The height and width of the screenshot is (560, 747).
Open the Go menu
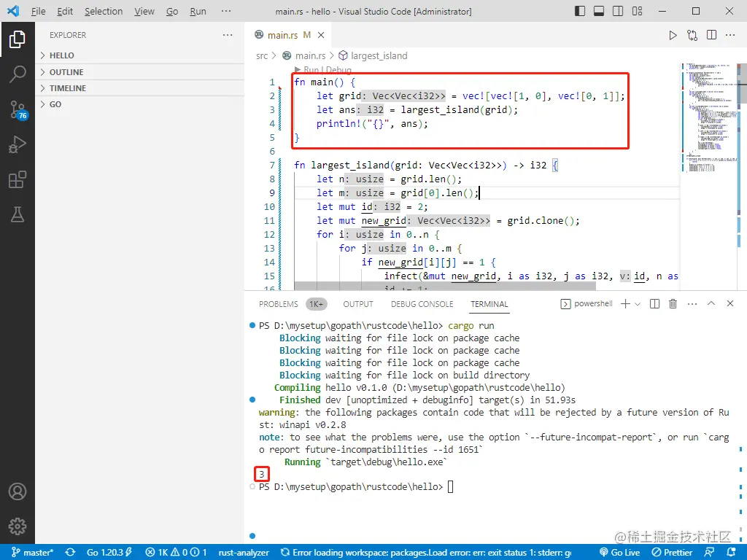(172, 11)
